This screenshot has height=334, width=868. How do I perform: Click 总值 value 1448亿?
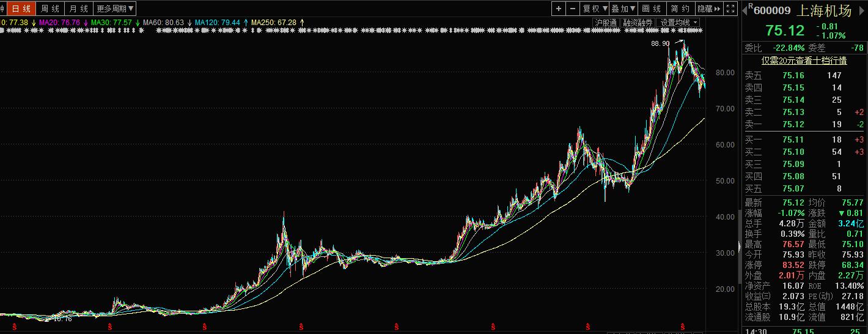(x=850, y=306)
